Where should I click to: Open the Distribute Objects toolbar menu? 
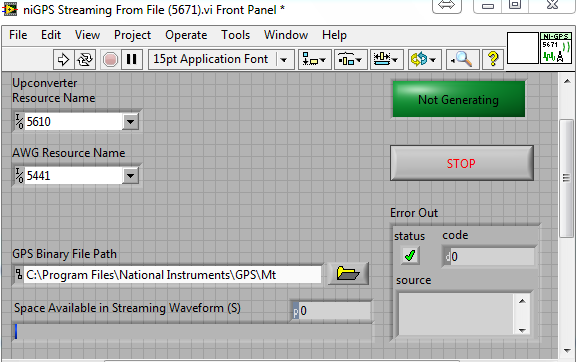tap(350, 59)
